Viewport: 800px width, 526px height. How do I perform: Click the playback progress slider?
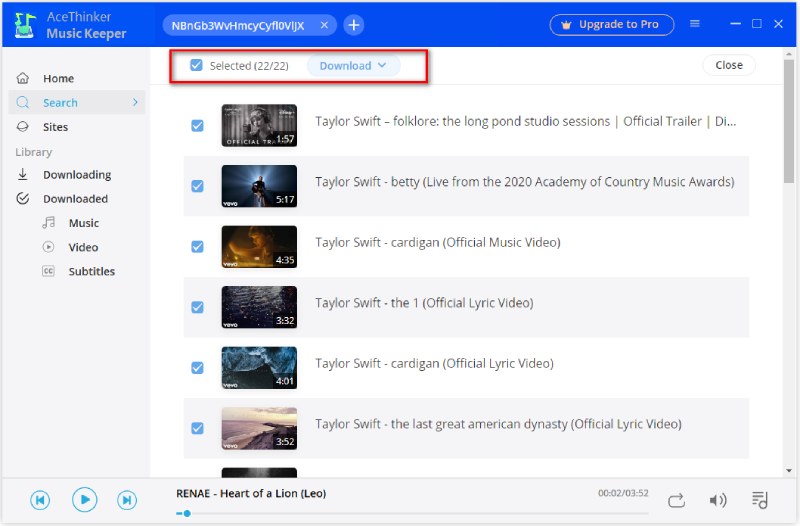click(412, 513)
